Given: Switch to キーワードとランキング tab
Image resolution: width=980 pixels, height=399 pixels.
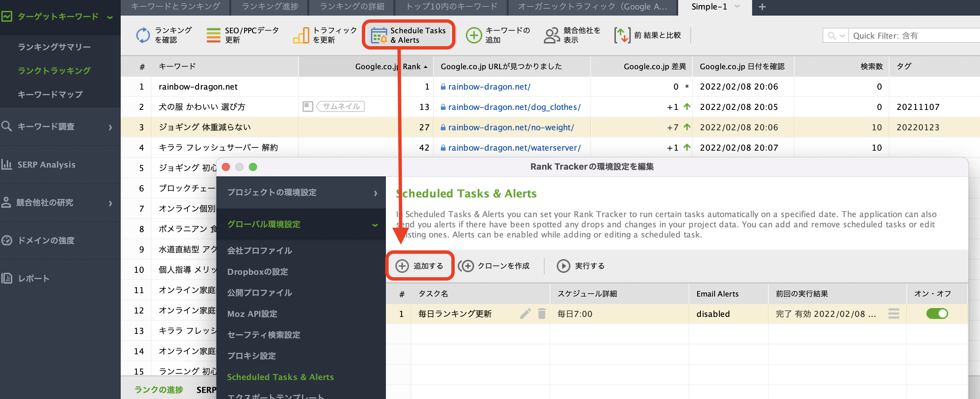Looking at the screenshot, I should pyautogui.click(x=176, y=7).
